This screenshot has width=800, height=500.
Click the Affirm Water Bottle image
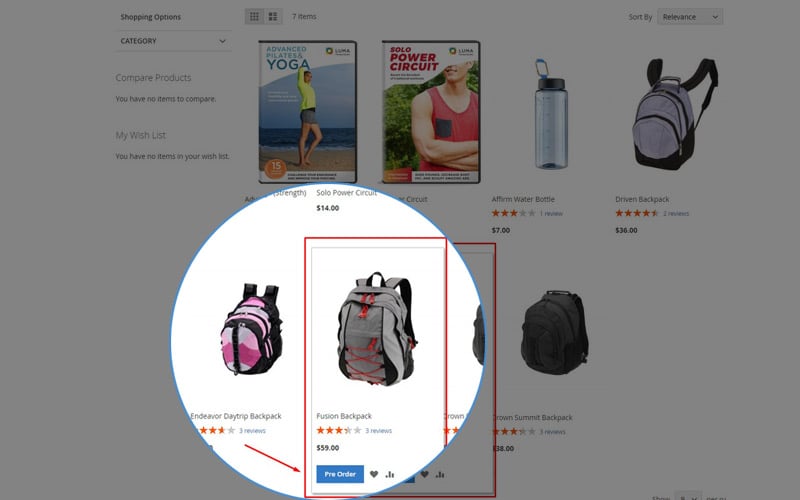point(551,114)
